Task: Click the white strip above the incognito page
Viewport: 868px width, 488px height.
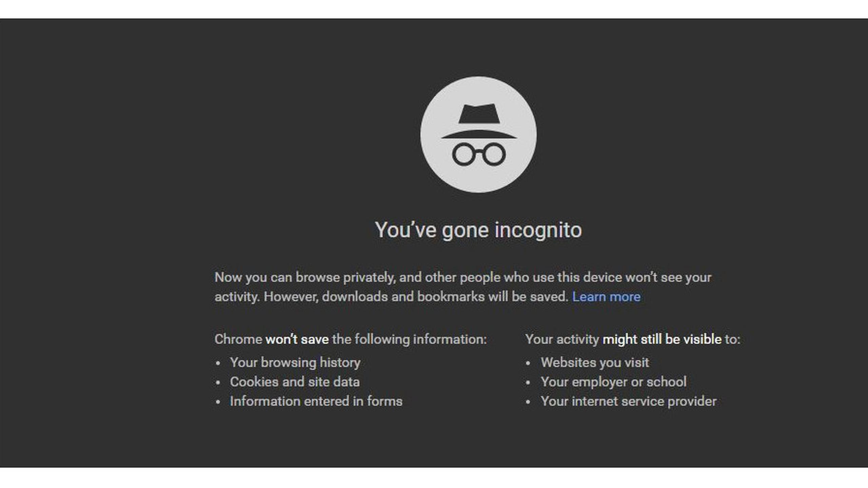Action: click(x=434, y=8)
